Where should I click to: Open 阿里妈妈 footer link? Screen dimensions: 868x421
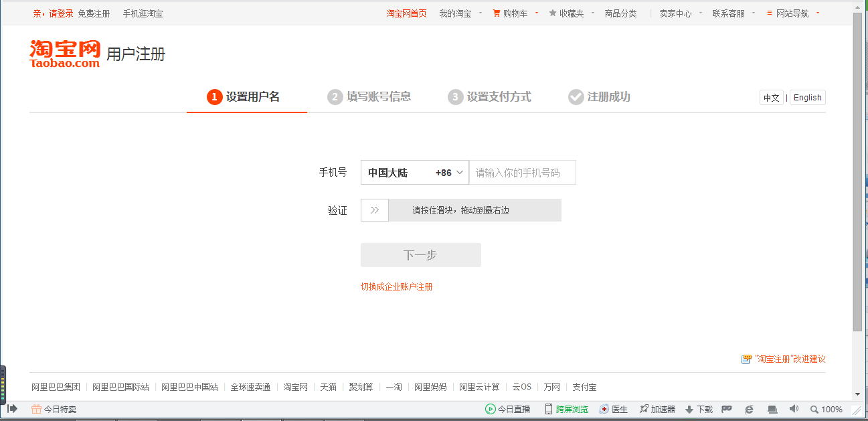430,387
